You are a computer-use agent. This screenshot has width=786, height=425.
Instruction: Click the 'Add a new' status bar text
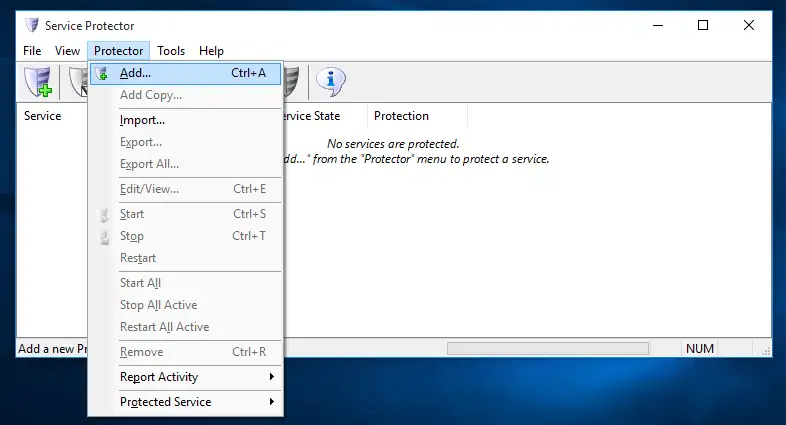pos(53,349)
